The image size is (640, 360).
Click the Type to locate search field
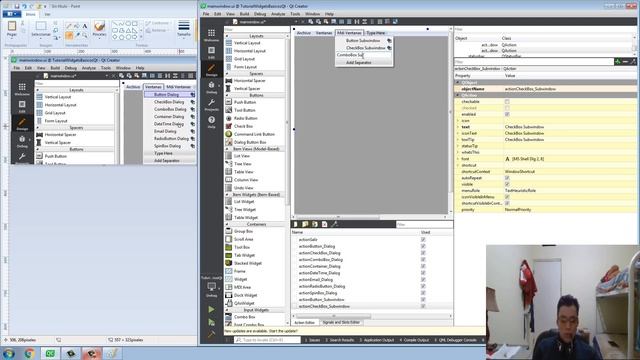(267, 340)
